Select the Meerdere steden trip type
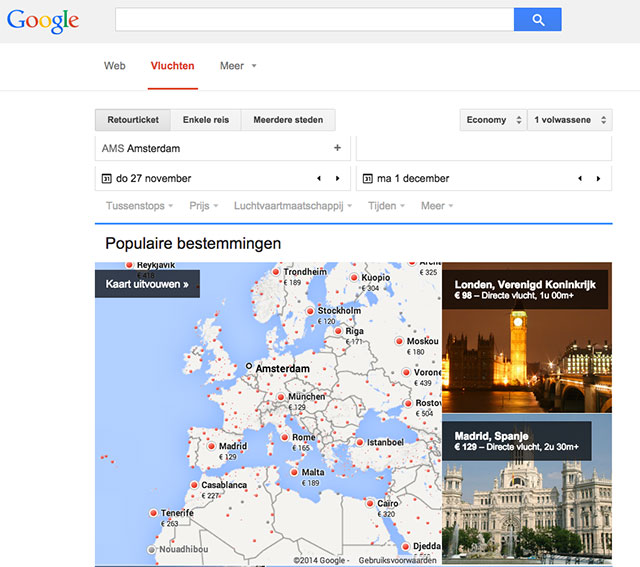This screenshot has width=640, height=567. (x=288, y=120)
